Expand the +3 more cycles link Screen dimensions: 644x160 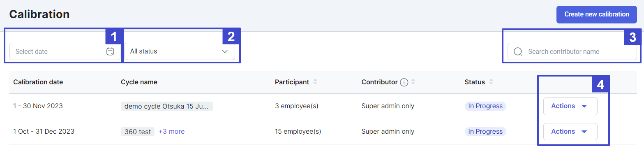click(171, 132)
